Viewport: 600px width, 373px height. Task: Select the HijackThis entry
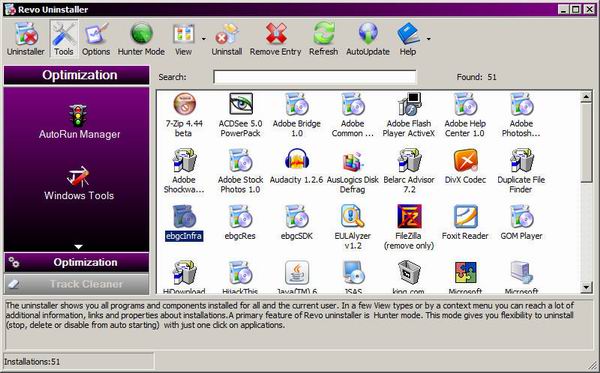coord(240,278)
